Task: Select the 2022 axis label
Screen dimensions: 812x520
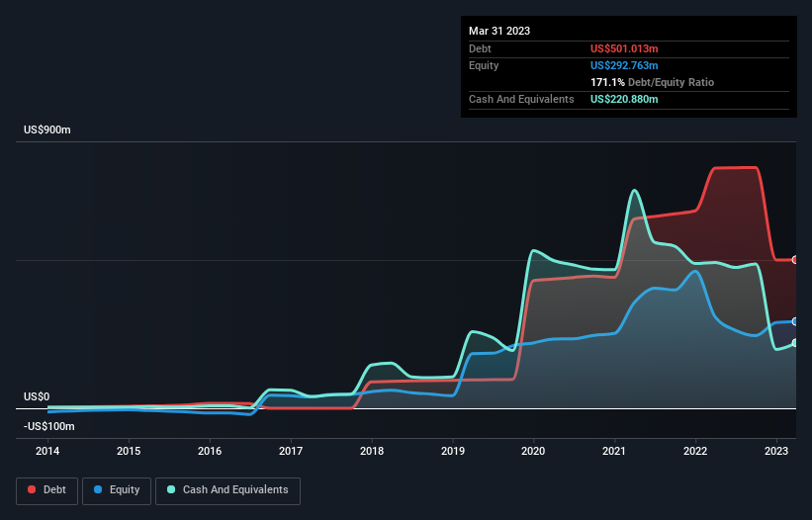Action: tap(695, 451)
